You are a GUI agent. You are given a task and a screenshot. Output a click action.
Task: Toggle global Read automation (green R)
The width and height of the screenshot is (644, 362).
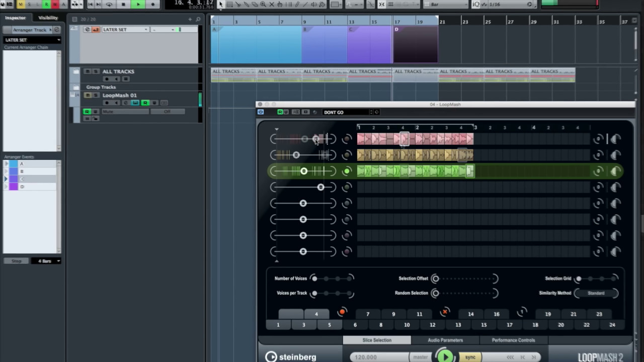46,5
